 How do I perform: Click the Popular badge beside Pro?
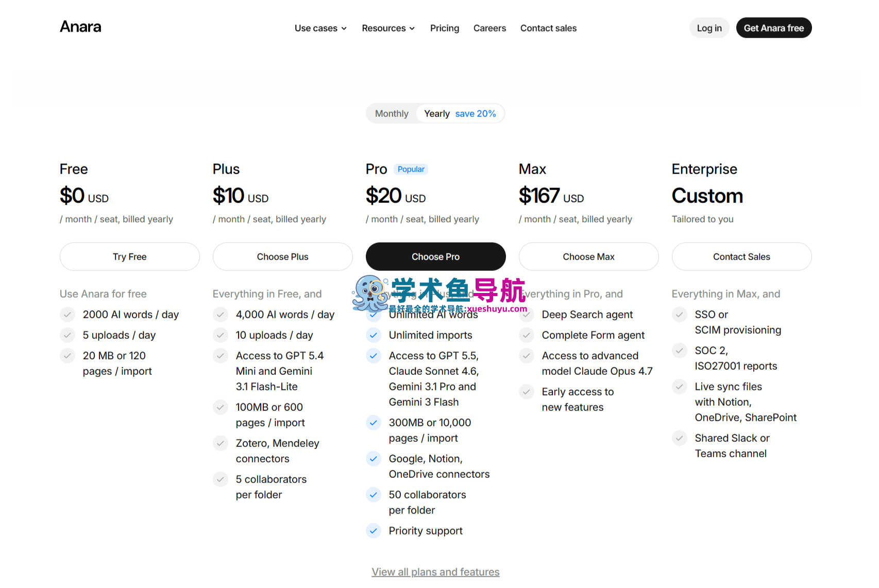tap(411, 169)
